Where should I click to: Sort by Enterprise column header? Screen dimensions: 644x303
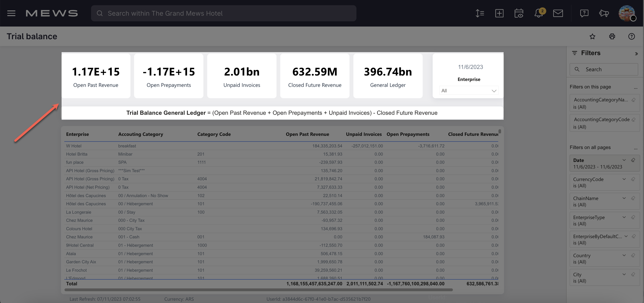click(x=77, y=134)
